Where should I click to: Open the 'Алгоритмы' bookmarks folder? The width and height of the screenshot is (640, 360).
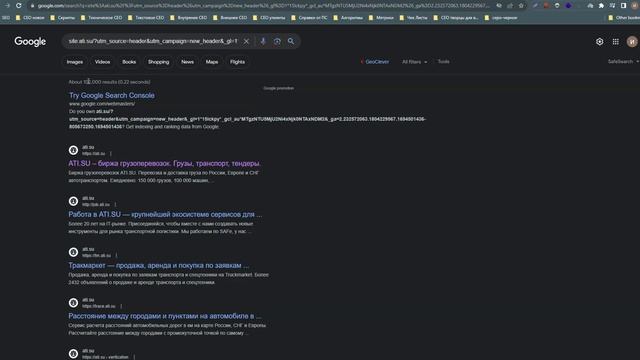[348, 18]
